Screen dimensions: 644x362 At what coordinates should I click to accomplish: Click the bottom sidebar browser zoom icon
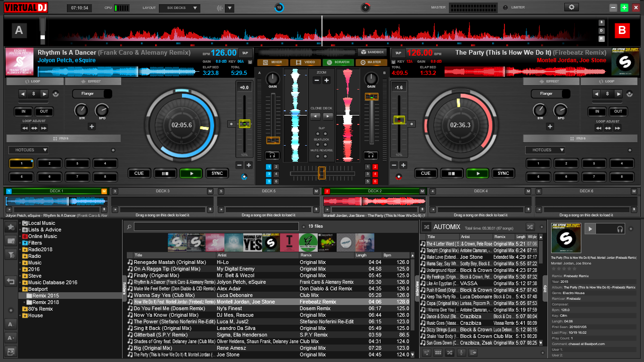[10, 351]
